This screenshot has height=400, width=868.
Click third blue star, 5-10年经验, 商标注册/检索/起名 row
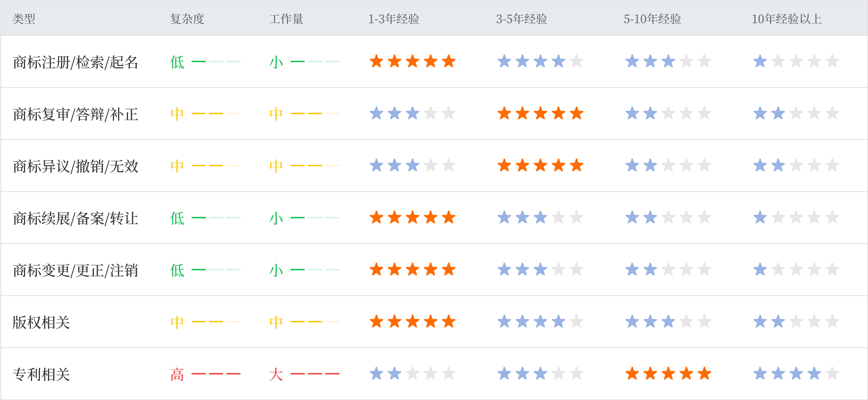click(668, 61)
